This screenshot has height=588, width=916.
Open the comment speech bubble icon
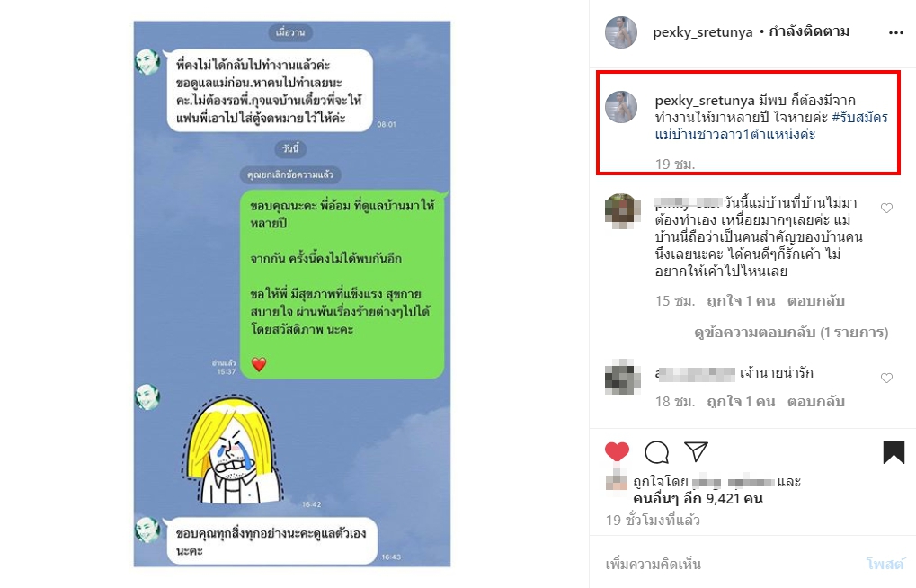click(x=656, y=452)
